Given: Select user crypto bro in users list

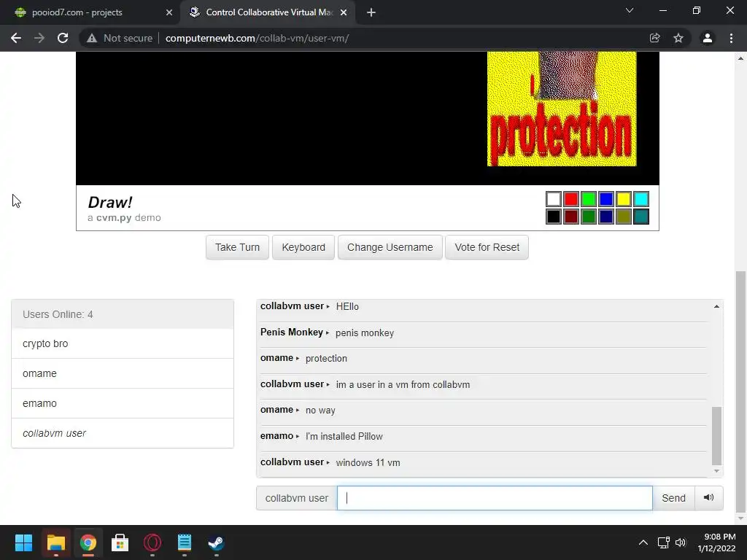Looking at the screenshot, I should coord(123,343).
